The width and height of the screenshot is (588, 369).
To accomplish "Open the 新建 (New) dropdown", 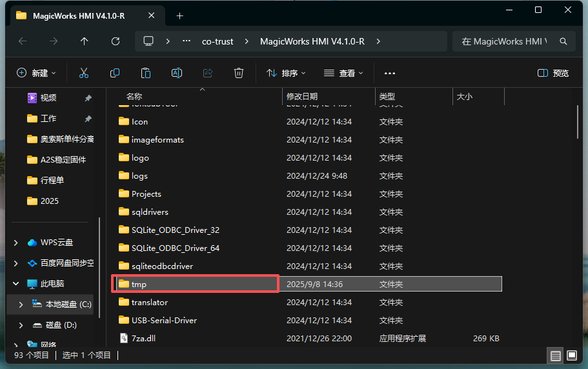I will 36,73.
